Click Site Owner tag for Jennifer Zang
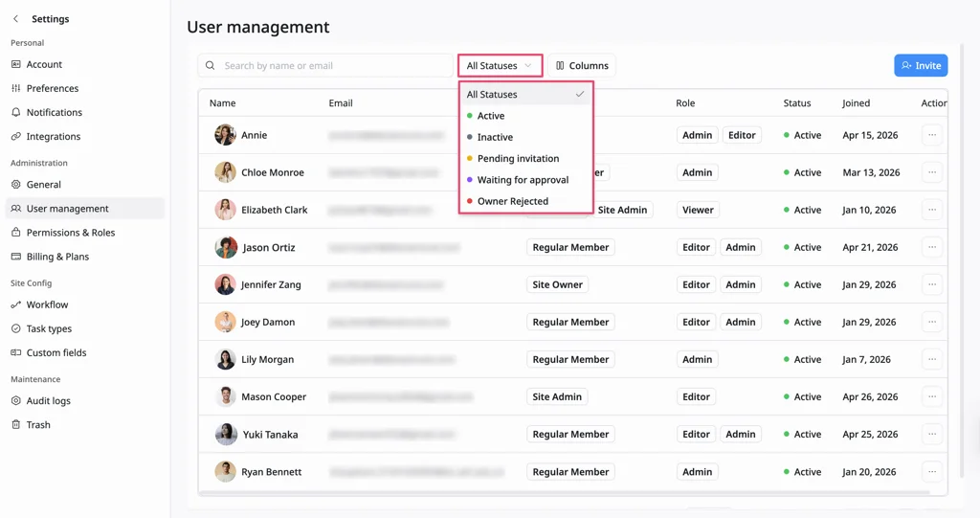The width and height of the screenshot is (980, 518). tap(558, 284)
